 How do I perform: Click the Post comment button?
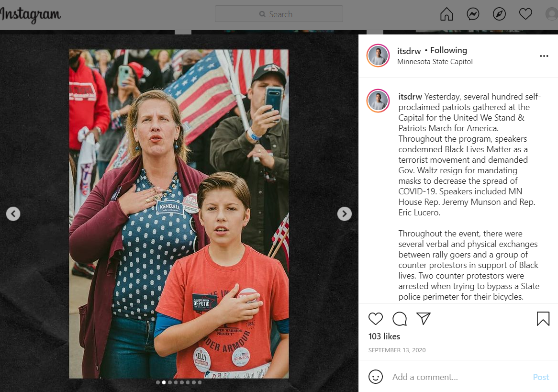[541, 377]
